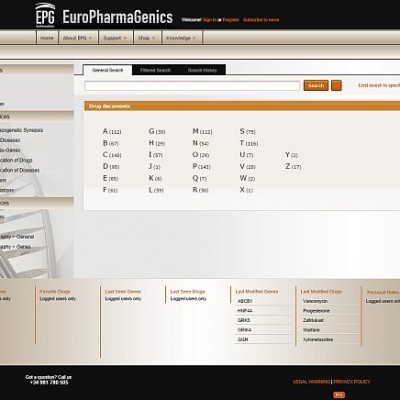This screenshot has width=400, height=400.
Task: Open drug documents starting with Q
Action: 199,178
